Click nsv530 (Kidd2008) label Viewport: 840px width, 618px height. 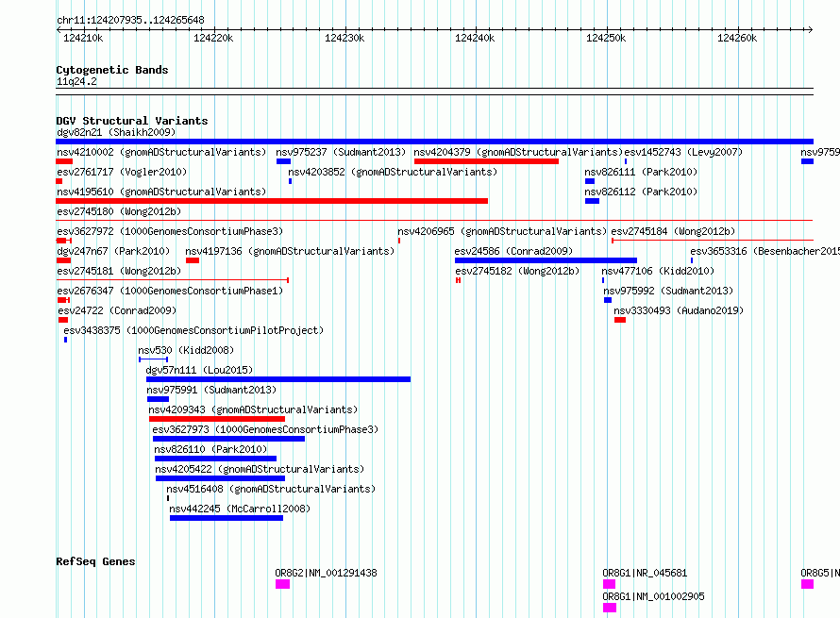point(186,350)
